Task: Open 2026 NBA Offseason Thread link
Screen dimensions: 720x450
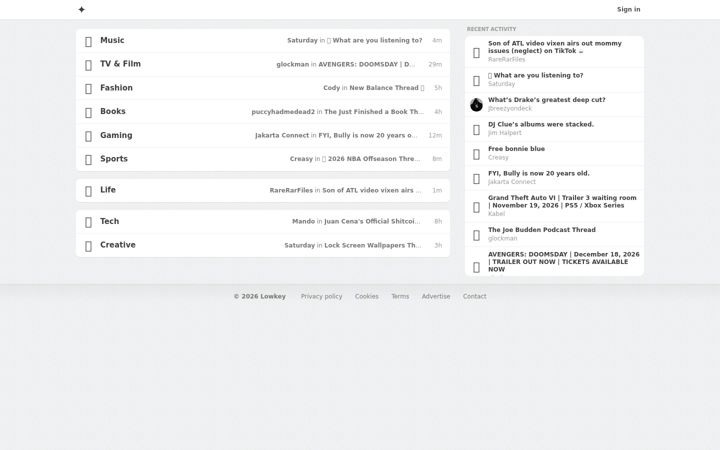Action: [371, 159]
